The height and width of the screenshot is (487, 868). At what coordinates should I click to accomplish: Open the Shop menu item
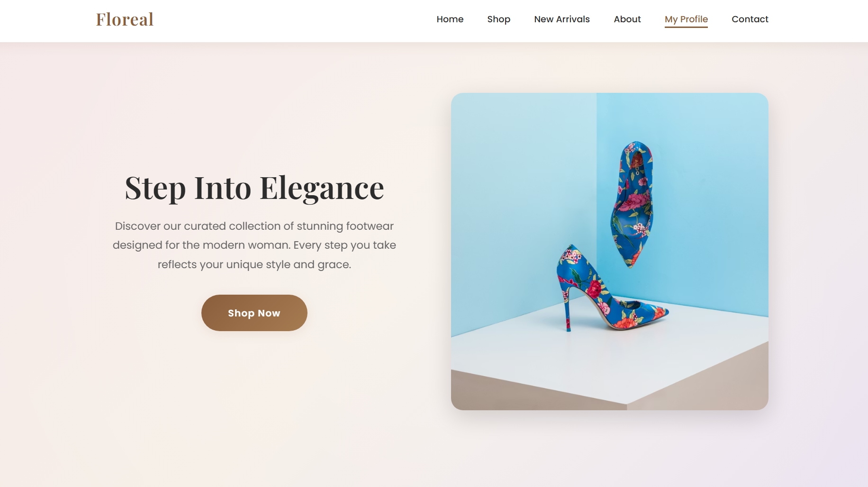[x=498, y=19]
